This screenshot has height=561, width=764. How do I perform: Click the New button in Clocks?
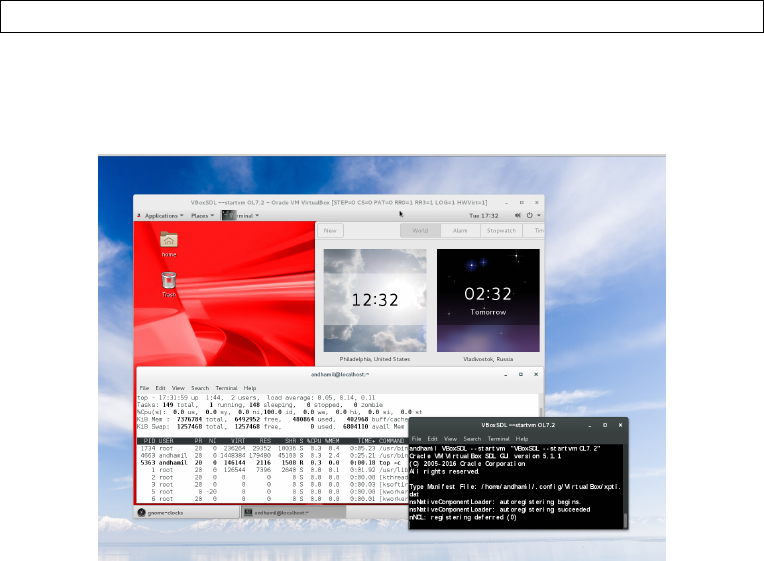tap(330, 231)
